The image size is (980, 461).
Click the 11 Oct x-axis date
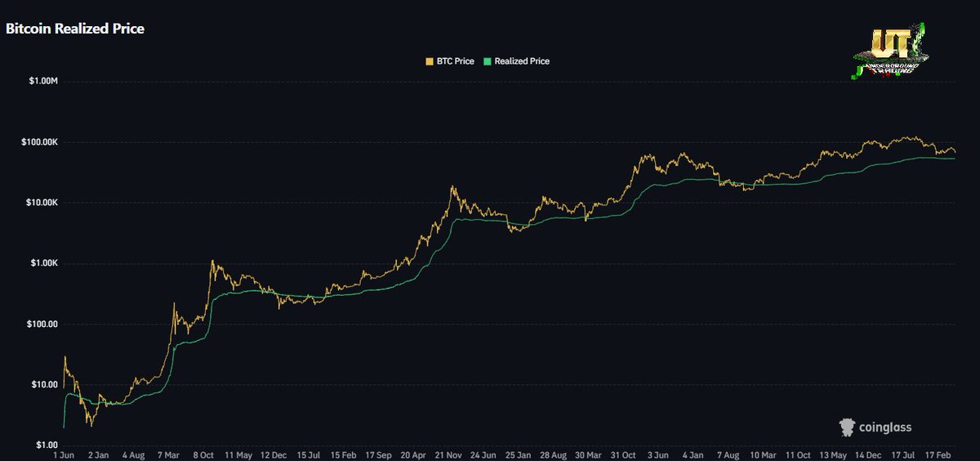[800, 454]
